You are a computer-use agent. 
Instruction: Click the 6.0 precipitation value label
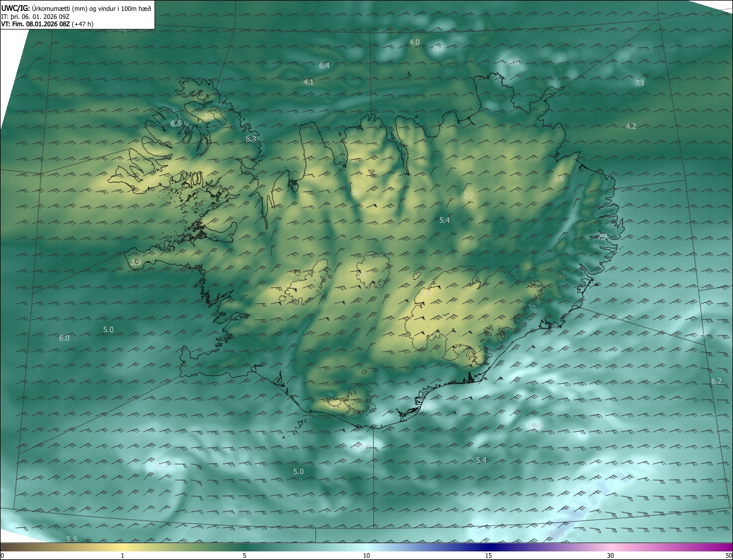pyautogui.click(x=64, y=338)
